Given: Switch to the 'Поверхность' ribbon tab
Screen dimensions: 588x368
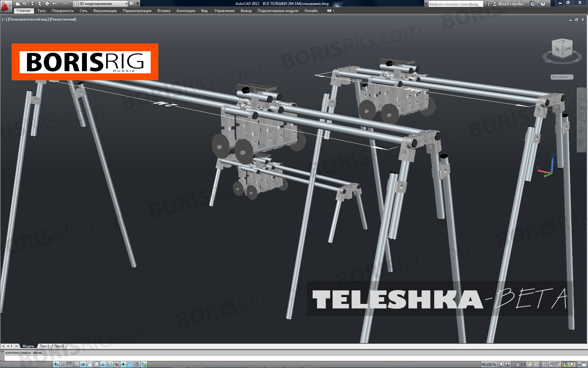Looking at the screenshot, I should coord(62,11).
